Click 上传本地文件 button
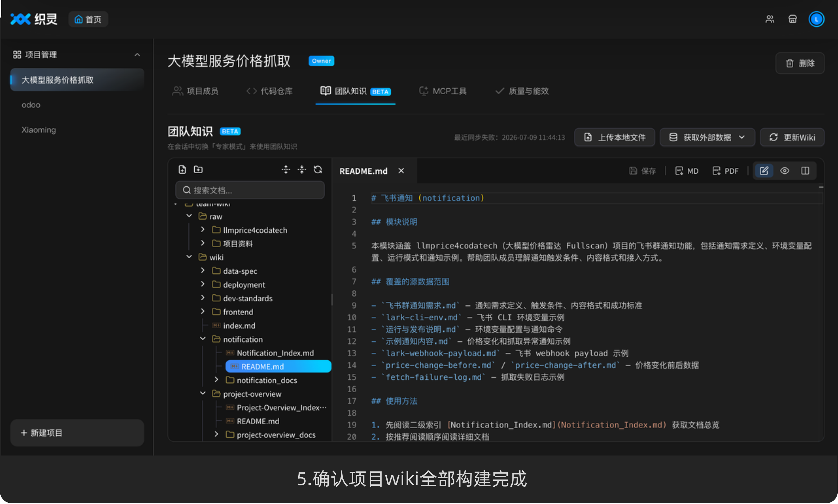This screenshot has height=504, width=838. (615, 137)
